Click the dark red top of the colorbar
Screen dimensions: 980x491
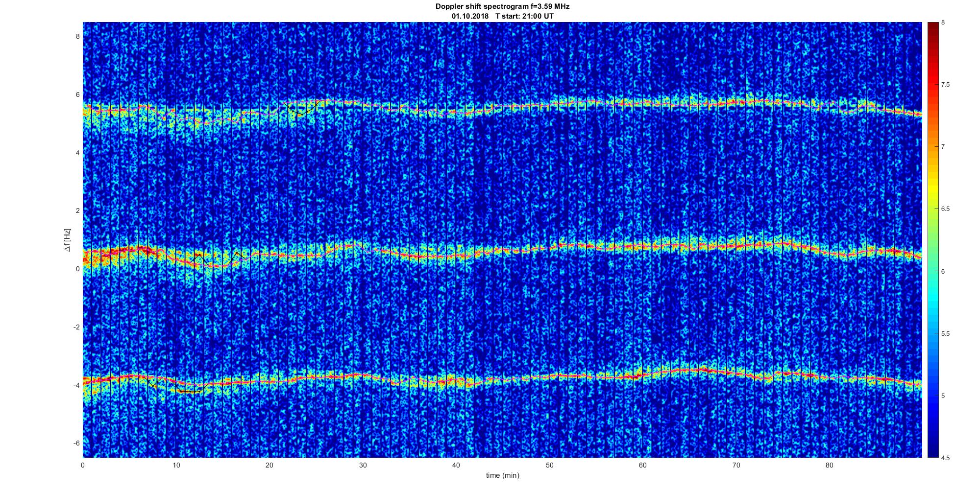click(x=932, y=27)
